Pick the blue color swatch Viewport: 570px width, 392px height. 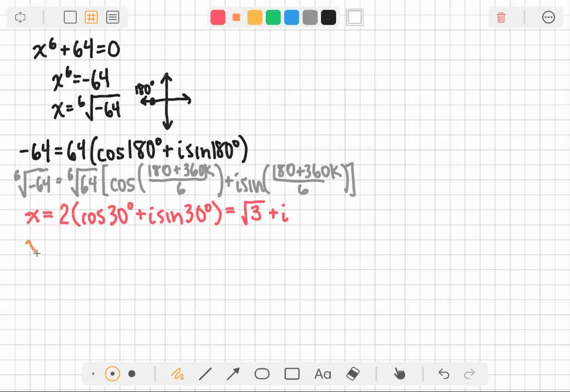pos(292,17)
